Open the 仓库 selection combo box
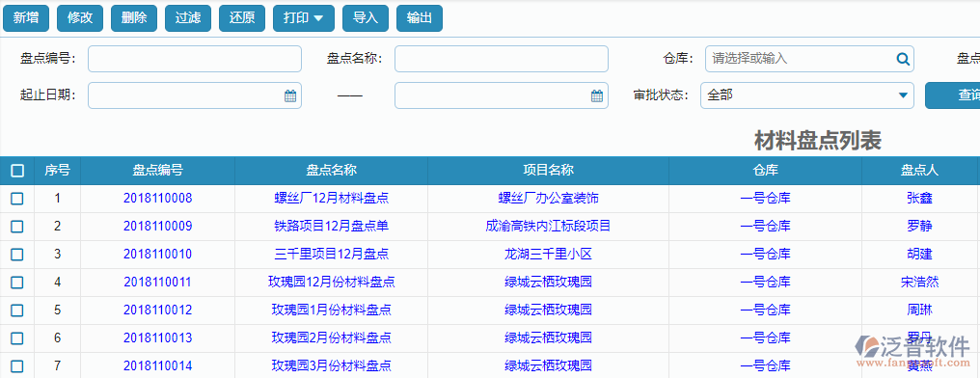The image size is (980, 378). coord(809,59)
